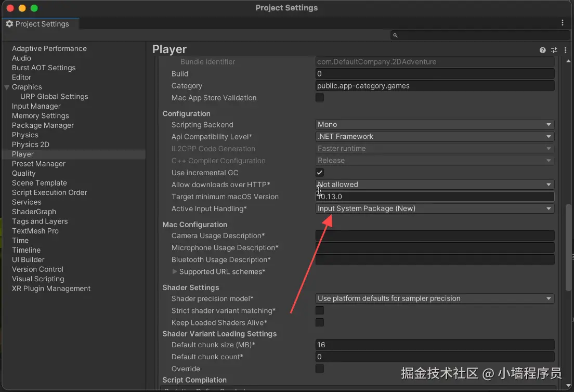Open Visual Scripting settings
Screen dimensions: 574x392
38,279
